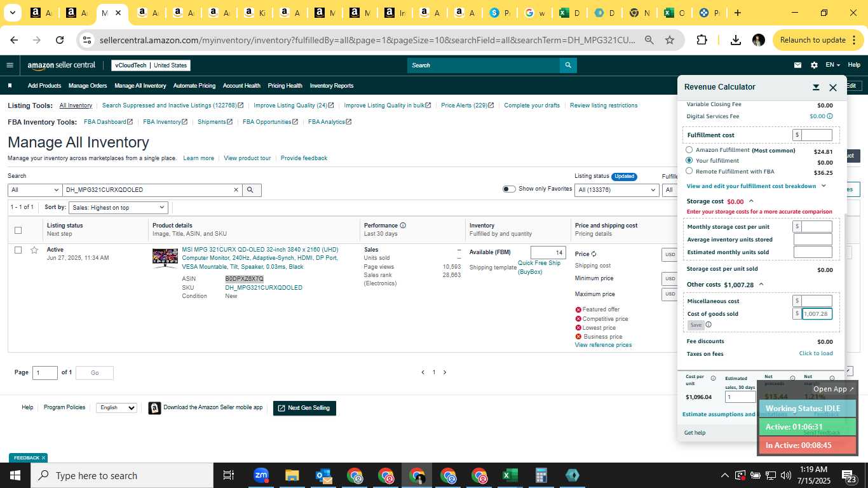The height and width of the screenshot is (488, 868).
Task: Click the Estimated sales 30 days field
Action: point(740,397)
